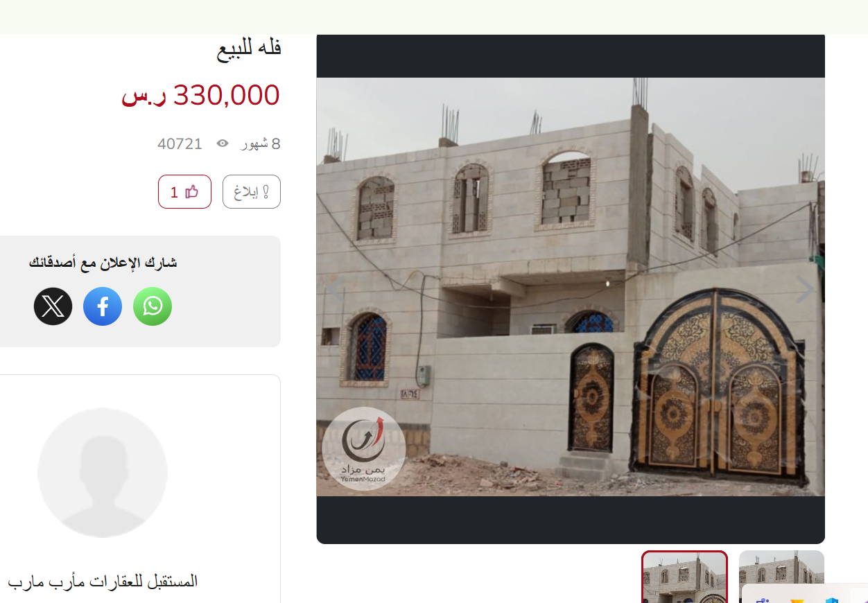Advance to the next photo with right chevron

[805, 290]
